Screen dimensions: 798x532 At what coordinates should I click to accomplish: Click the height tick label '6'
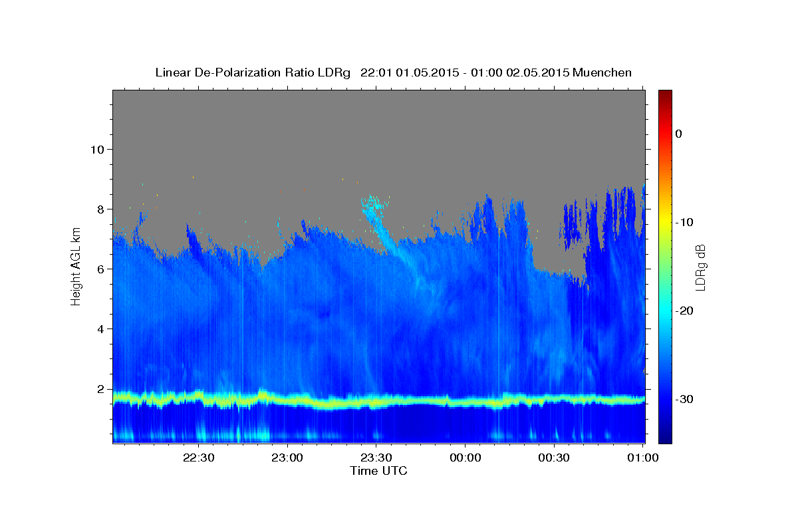pyautogui.click(x=101, y=269)
